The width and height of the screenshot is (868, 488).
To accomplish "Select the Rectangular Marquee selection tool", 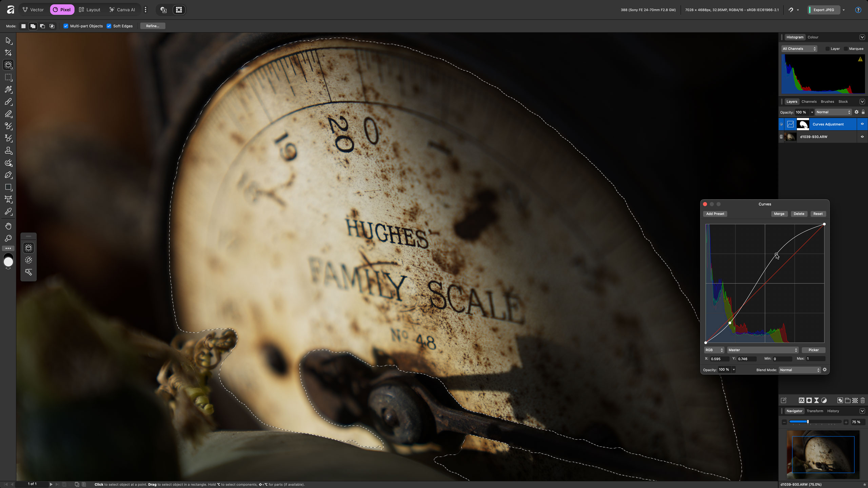I will click(x=8, y=77).
